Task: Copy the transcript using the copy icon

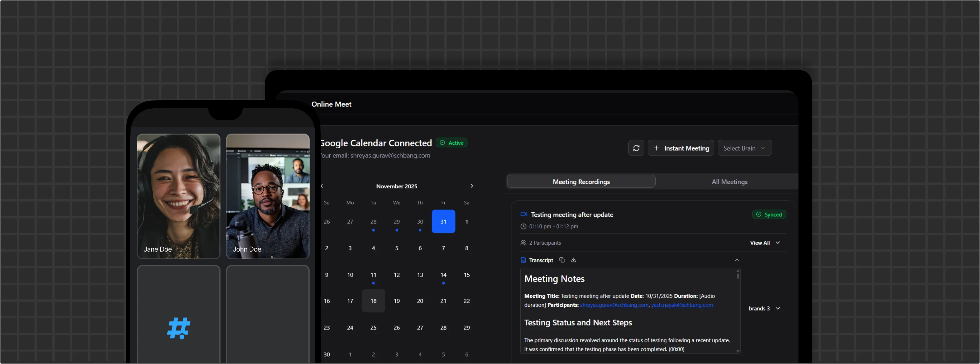Action: [x=562, y=260]
